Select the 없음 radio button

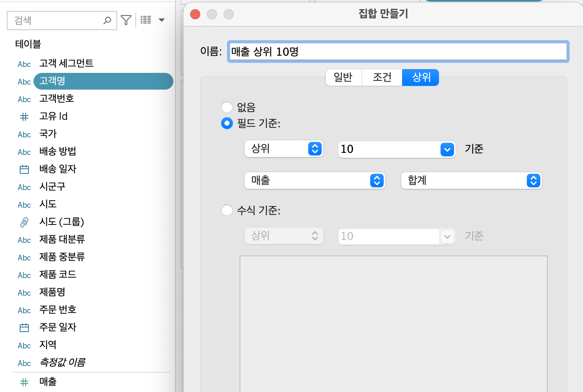pyautogui.click(x=227, y=107)
